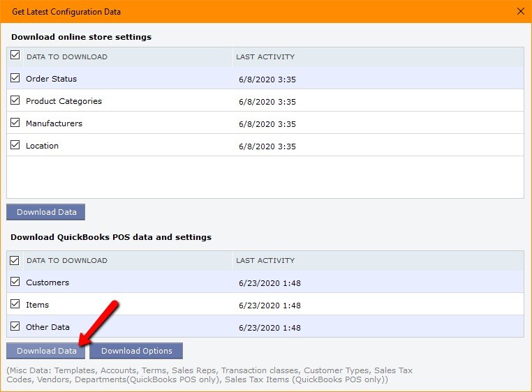The image size is (532, 392).
Task: Toggle select-all checkbox in online store settings header
Action: point(15,55)
